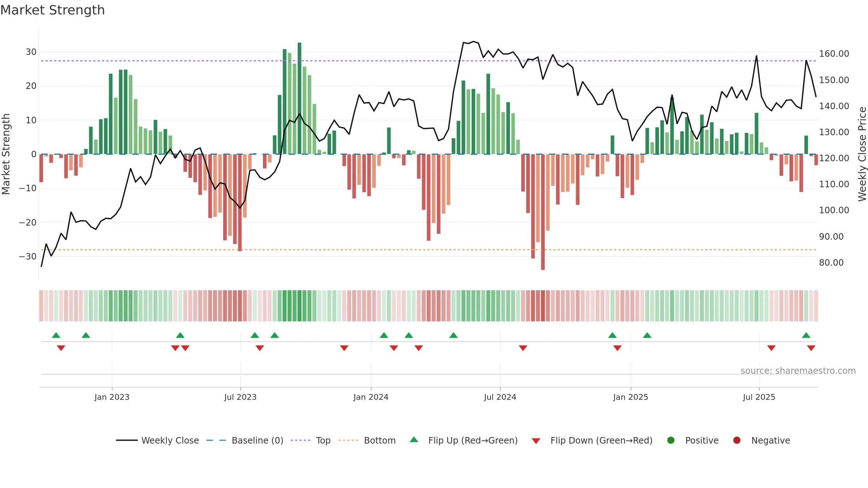
Task: Click the source: sharemaestro.com text
Action: (798, 371)
